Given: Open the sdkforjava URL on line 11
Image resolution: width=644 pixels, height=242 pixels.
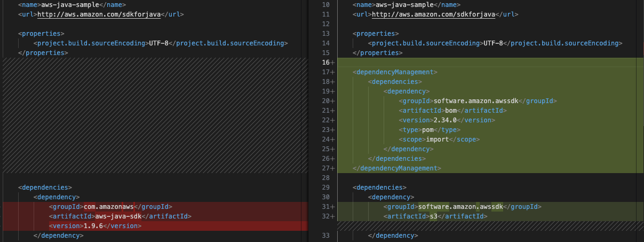Looking at the screenshot, I should (x=433, y=14).
